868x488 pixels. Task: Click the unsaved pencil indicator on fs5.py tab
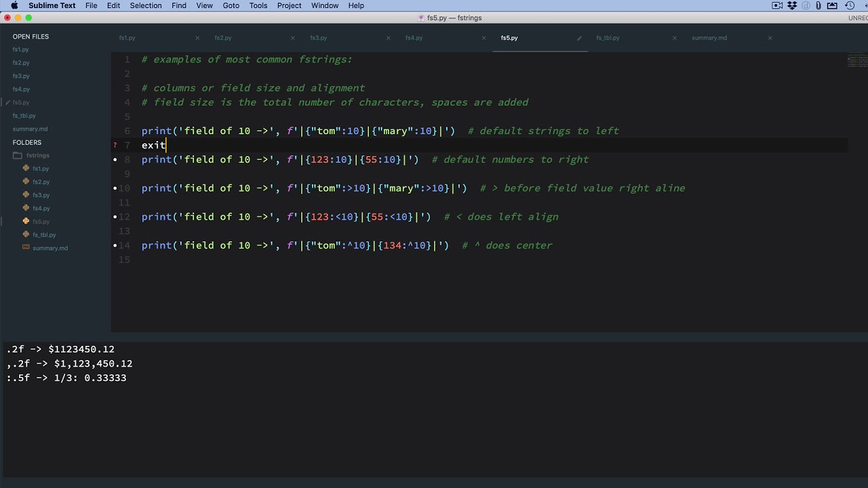coord(579,38)
